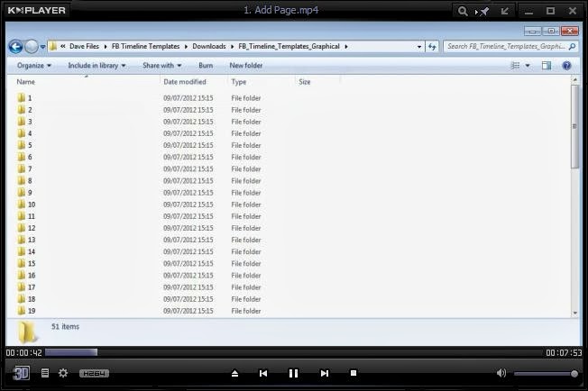Toggle the KMPlayer 3D mode button

point(21,373)
